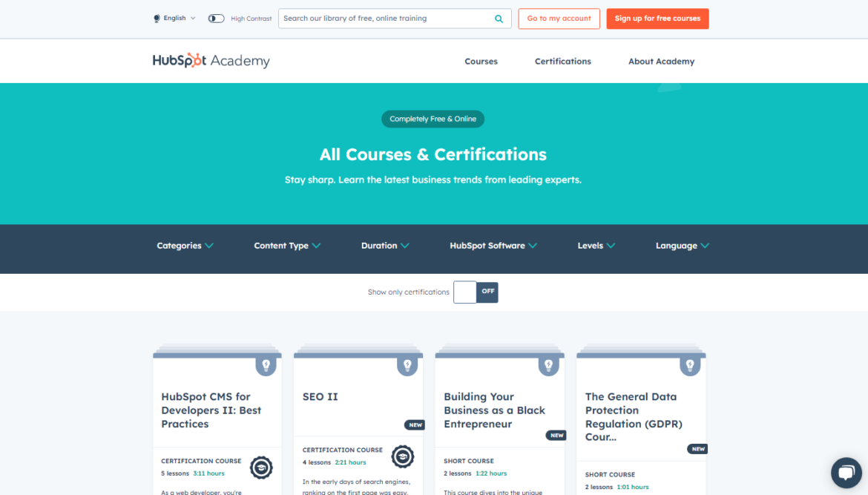Click NEW badge on Black Entrepreneur card
Viewport: 868px width, 495px height.
556,435
